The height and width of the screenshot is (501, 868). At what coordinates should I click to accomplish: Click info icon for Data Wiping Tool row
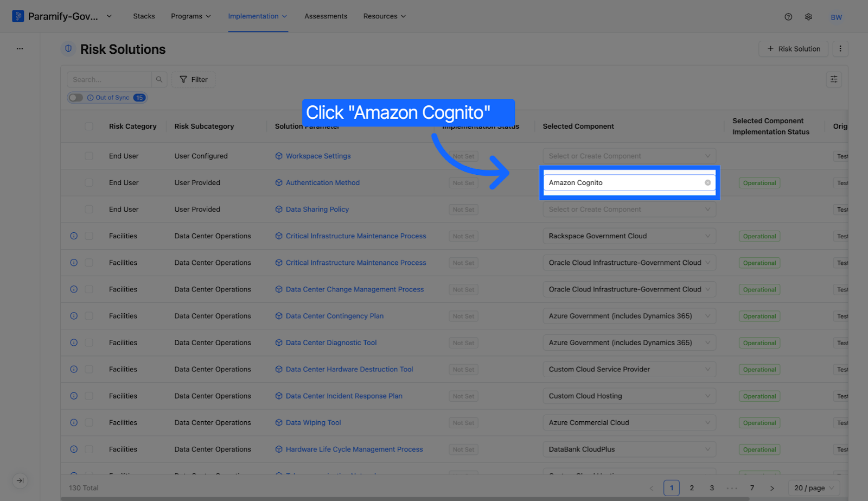coord(74,423)
